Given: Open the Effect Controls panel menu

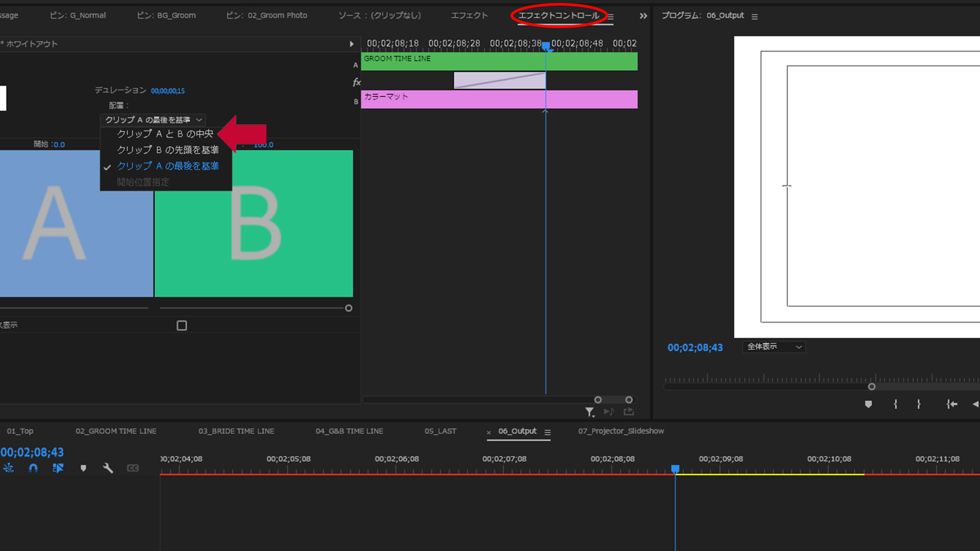Looking at the screenshot, I should [610, 16].
